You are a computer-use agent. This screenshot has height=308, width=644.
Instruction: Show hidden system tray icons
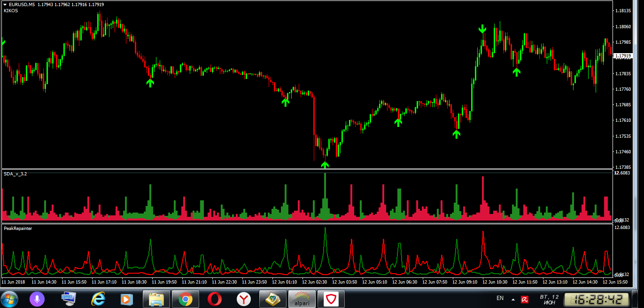click(513, 299)
